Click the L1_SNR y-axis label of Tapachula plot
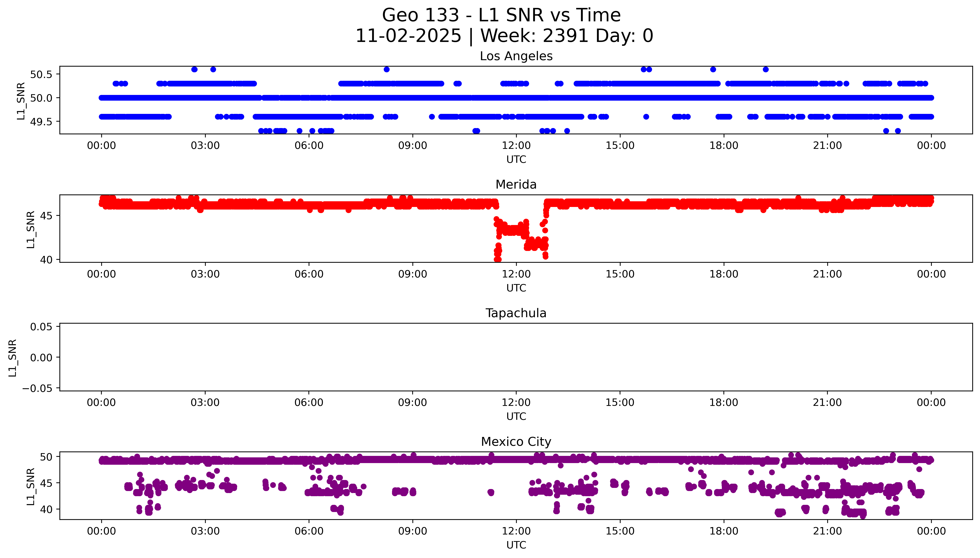980x558 pixels. click(12, 358)
